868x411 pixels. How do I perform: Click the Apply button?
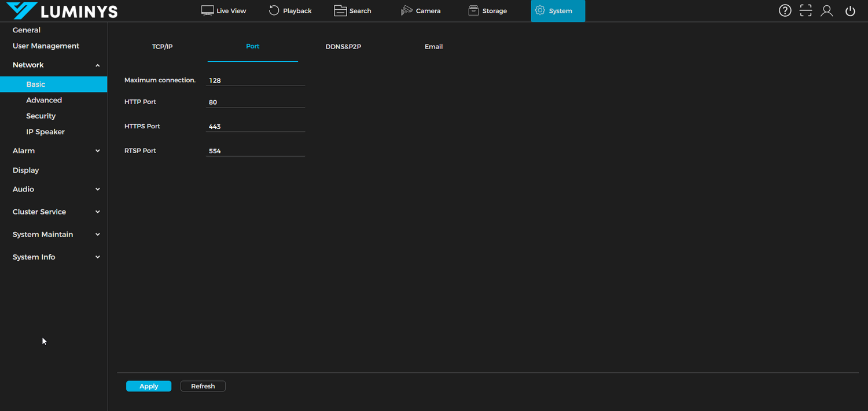pos(148,386)
